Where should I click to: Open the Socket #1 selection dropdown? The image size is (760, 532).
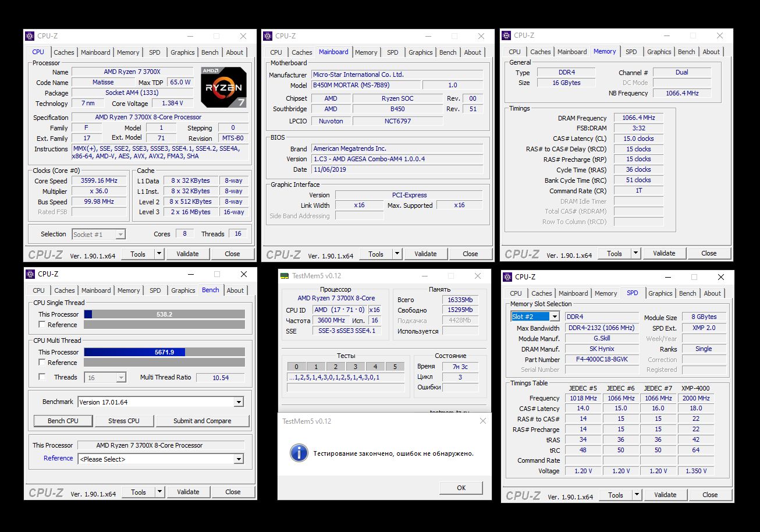120,235
